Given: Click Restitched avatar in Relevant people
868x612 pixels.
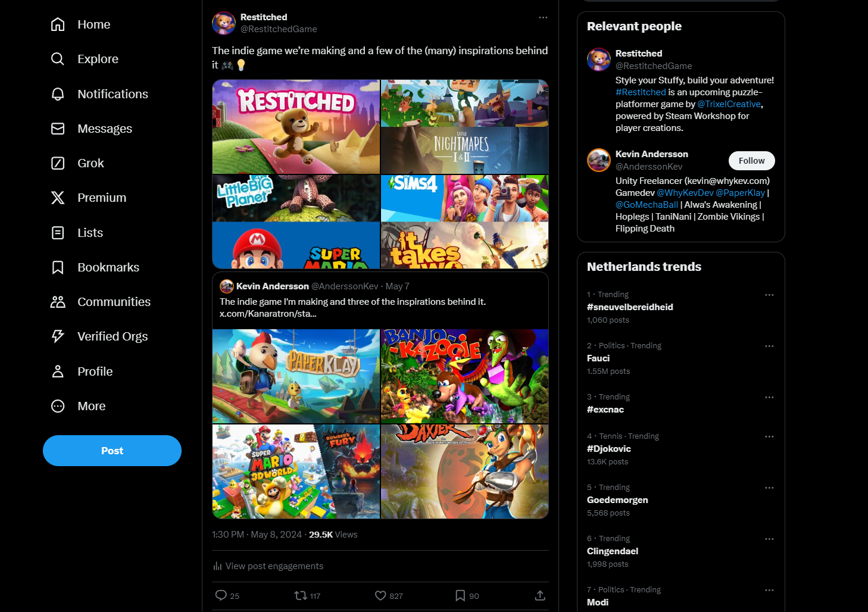Looking at the screenshot, I should click(x=599, y=60).
